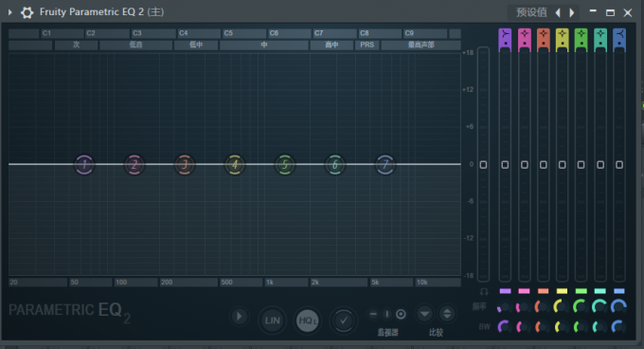Viewport: 644px width, 349px height.
Task: Toggle teal band 6 color indicator
Action: coord(600,291)
